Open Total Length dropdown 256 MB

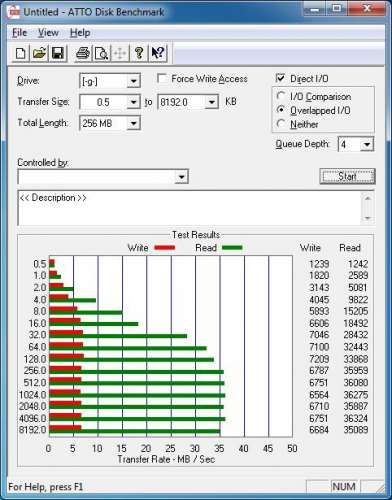(x=133, y=123)
